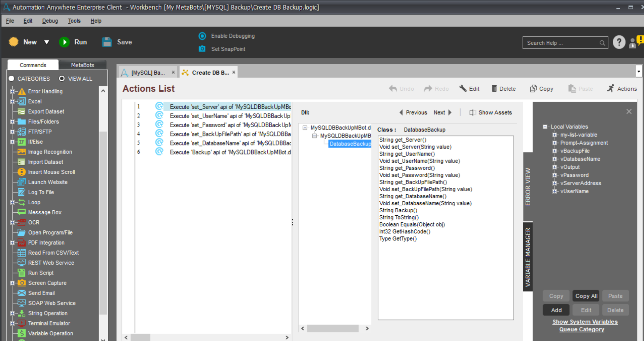Click the green Run play icon
The height and width of the screenshot is (341, 644).
[x=64, y=42]
